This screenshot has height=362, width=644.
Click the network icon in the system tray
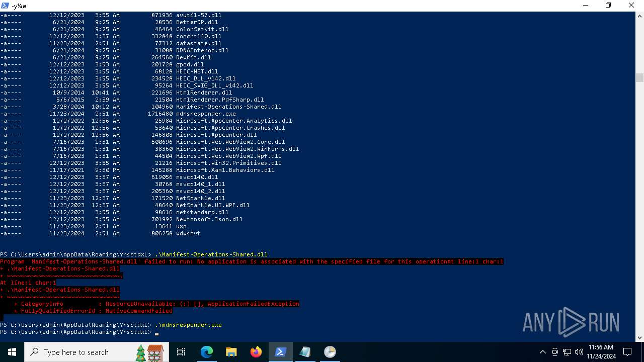point(567,352)
